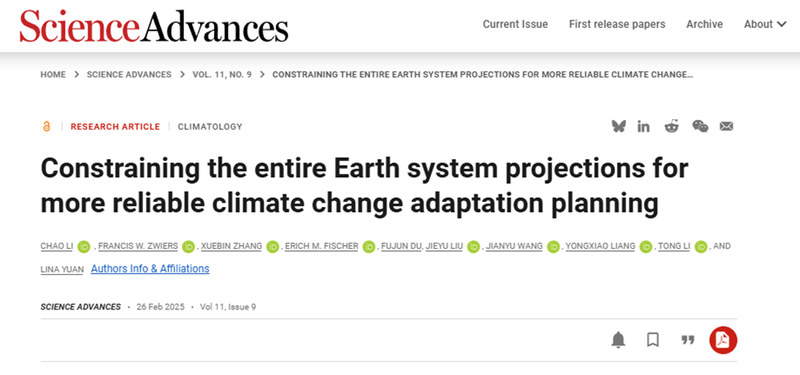Share article on Reddit icon

point(671,126)
